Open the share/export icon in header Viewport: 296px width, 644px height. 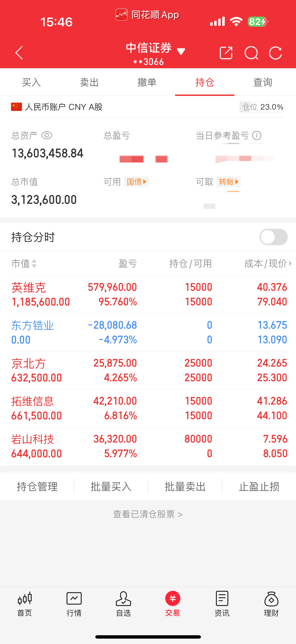click(x=226, y=53)
